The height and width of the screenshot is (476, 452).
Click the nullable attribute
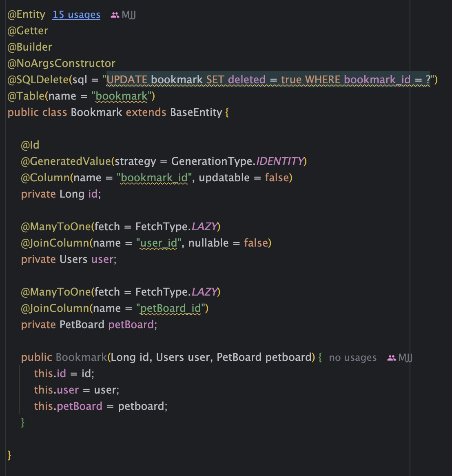[x=208, y=243]
